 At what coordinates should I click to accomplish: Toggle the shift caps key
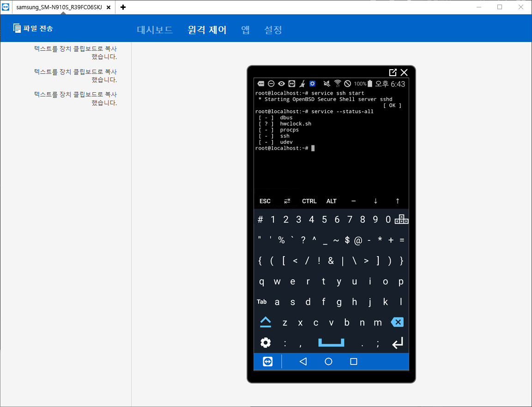tap(266, 322)
